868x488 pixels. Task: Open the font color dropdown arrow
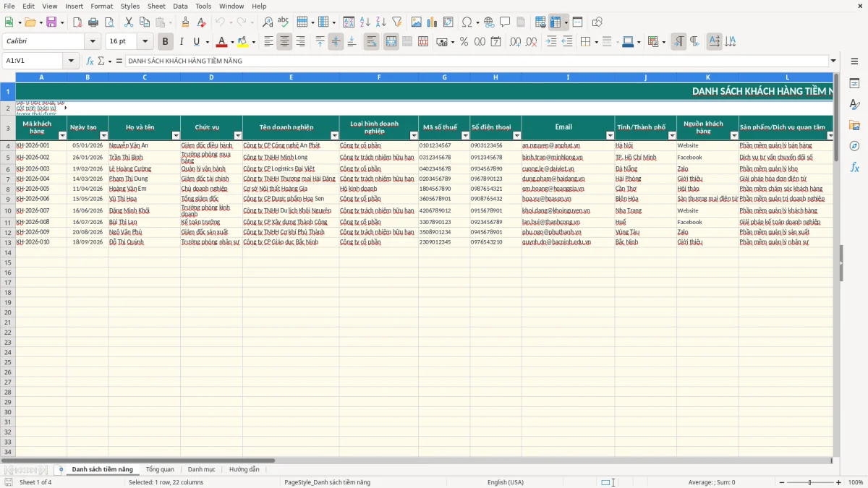231,42
